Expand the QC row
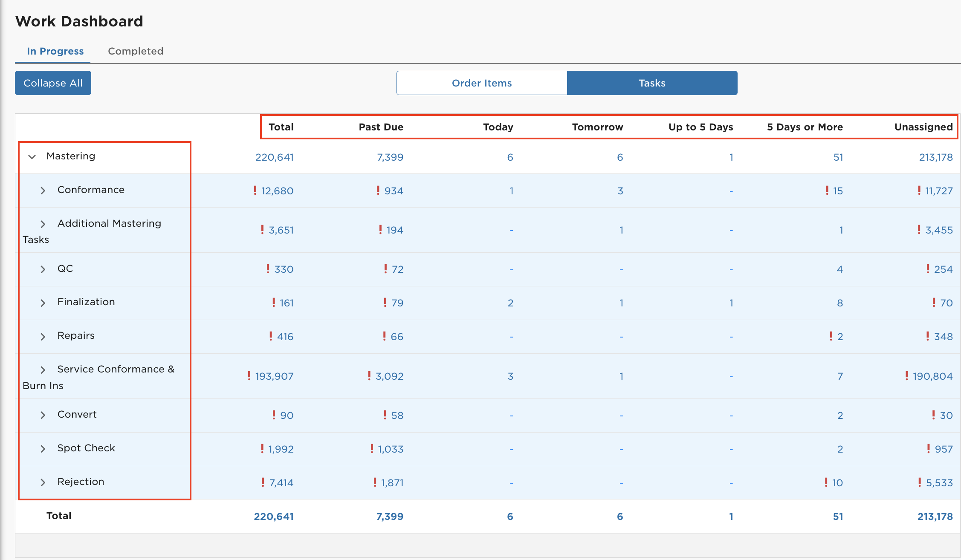The height and width of the screenshot is (560, 961). pos(43,269)
